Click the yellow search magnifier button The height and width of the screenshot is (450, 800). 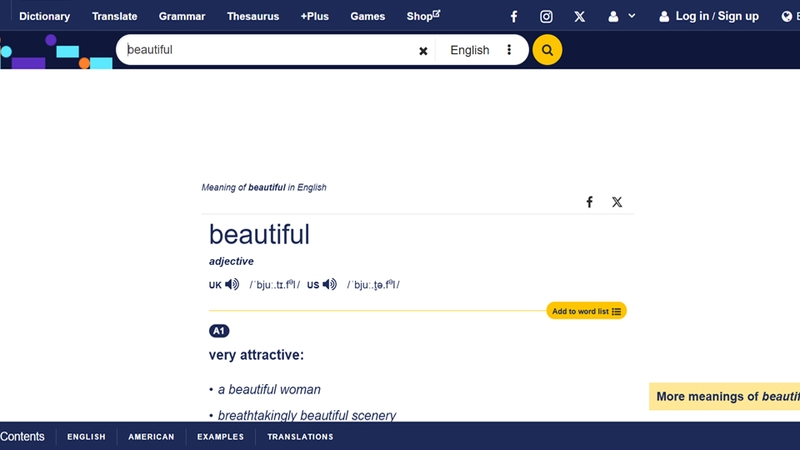(x=547, y=50)
